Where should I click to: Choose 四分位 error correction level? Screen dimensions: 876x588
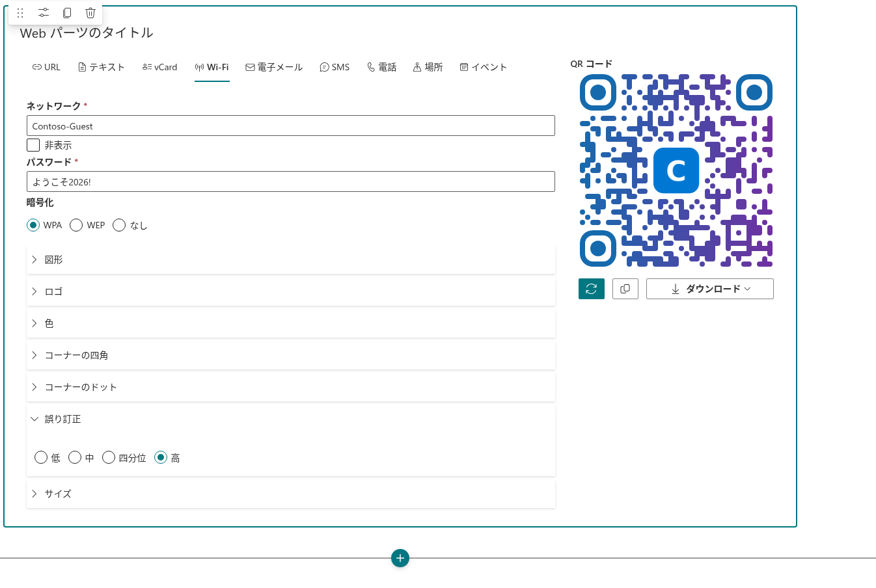(109, 457)
